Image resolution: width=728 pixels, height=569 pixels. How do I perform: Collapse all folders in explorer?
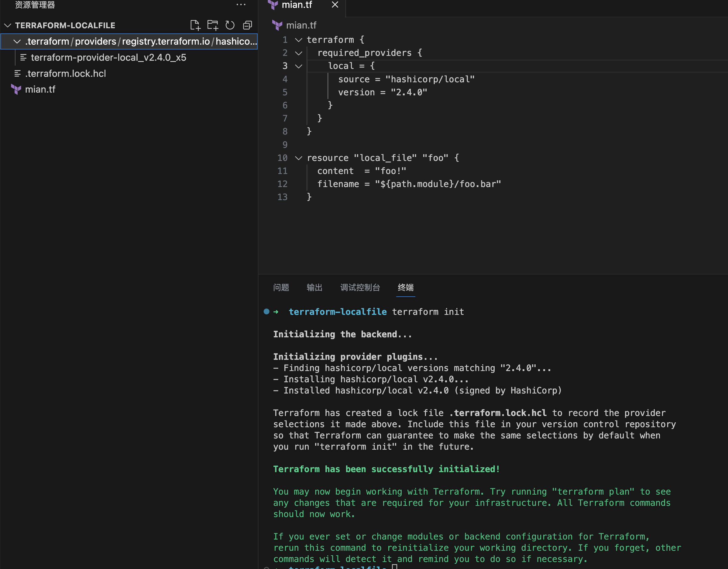[247, 25]
